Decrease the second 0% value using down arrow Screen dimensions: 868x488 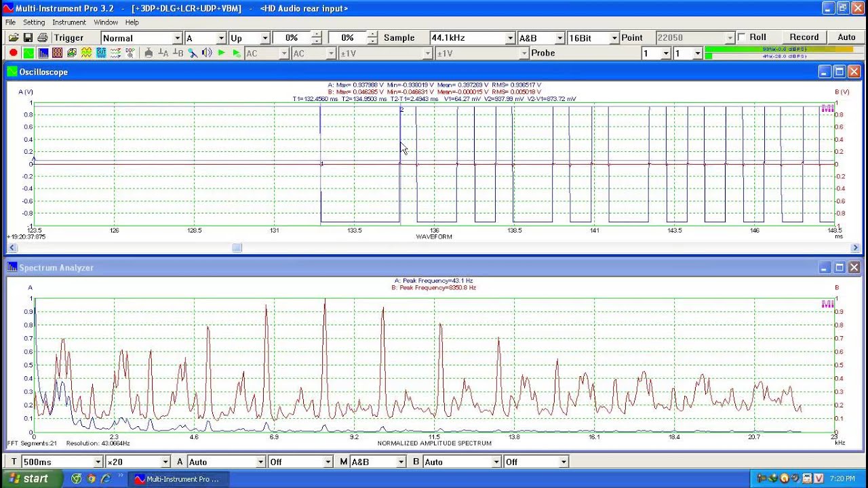(x=372, y=41)
